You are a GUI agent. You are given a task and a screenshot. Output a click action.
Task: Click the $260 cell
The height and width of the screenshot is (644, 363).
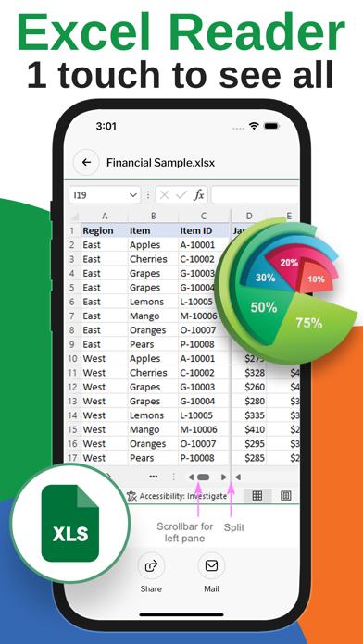tap(249, 387)
